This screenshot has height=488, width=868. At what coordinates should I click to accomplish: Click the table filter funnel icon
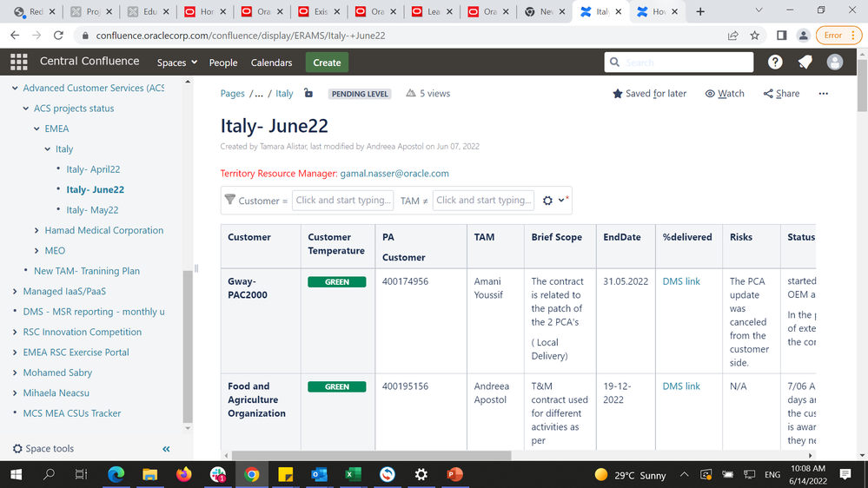230,199
